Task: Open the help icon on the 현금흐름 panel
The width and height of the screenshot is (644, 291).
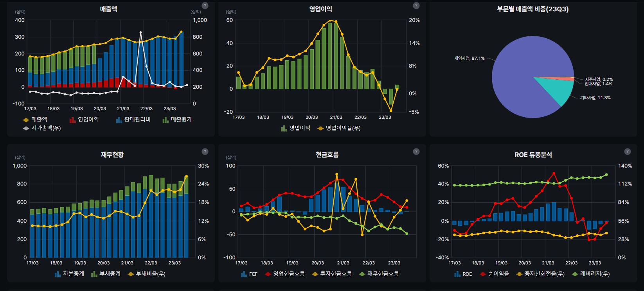Action: pos(416,152)
